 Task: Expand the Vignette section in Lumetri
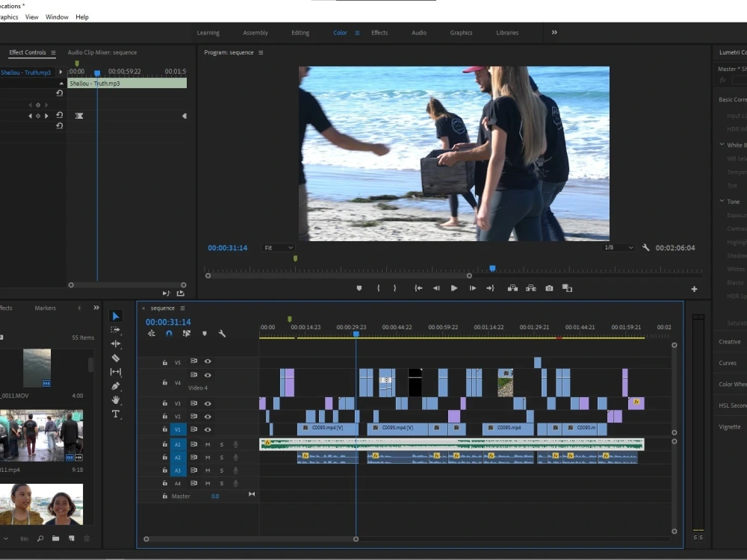click(729, 426)
